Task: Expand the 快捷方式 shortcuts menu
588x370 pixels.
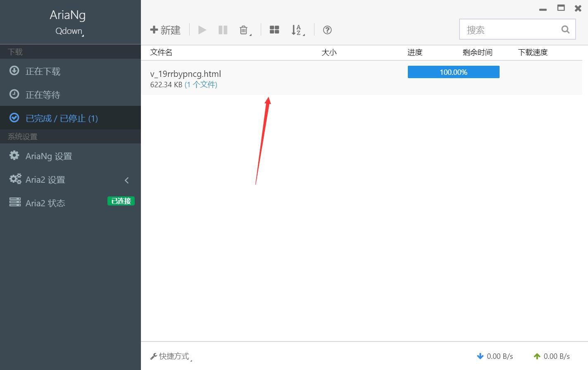Action: click(x=171, y=356)
